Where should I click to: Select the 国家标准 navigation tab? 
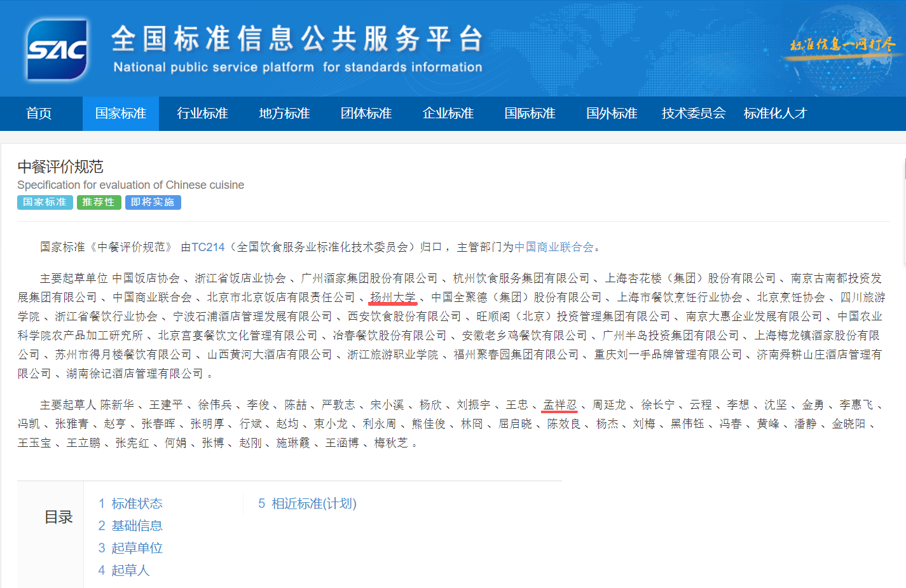tap(121, 114)
